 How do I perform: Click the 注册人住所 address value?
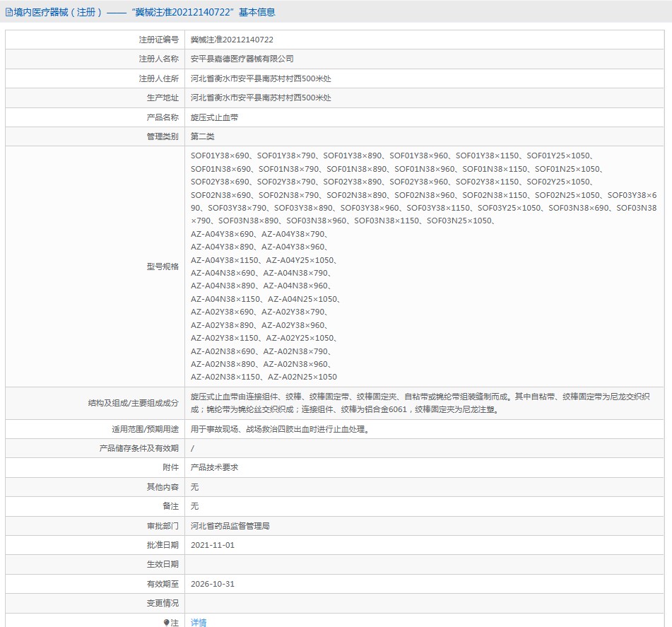click(261, 78)
